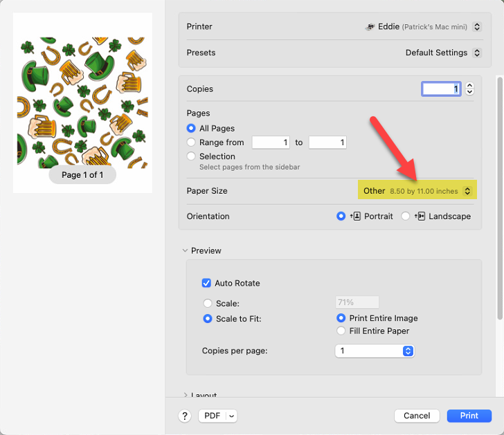The height and width of the screenshot is (435, 504).
Task: Open the Printer dropdown showing Eddie
Action: (423, 27)
